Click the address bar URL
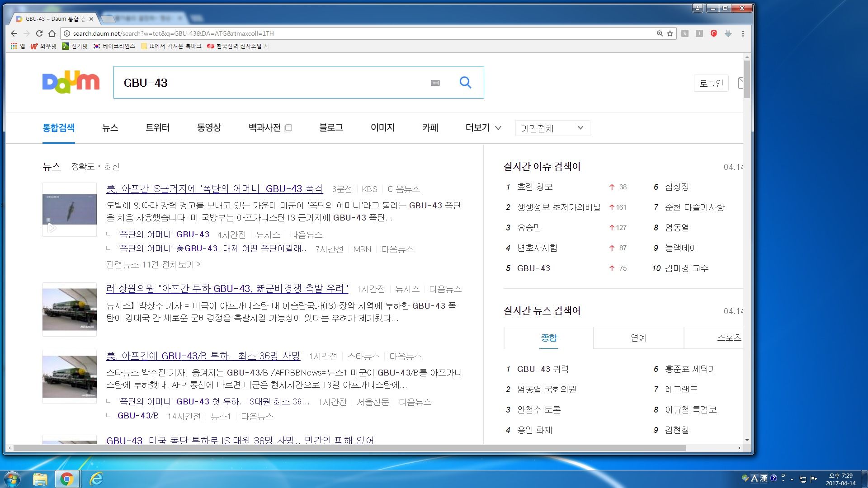This screenshot has height=488, width=868. coord(173,33)
